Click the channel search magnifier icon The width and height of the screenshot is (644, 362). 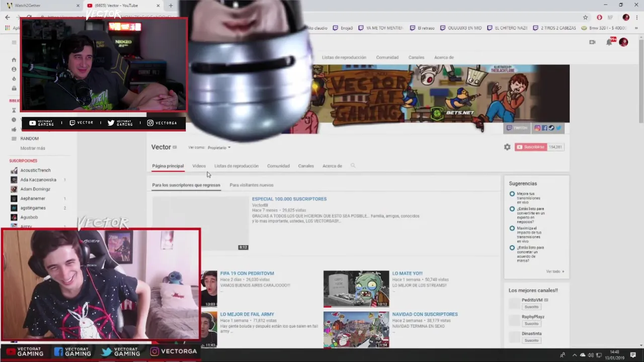point(353,165)
